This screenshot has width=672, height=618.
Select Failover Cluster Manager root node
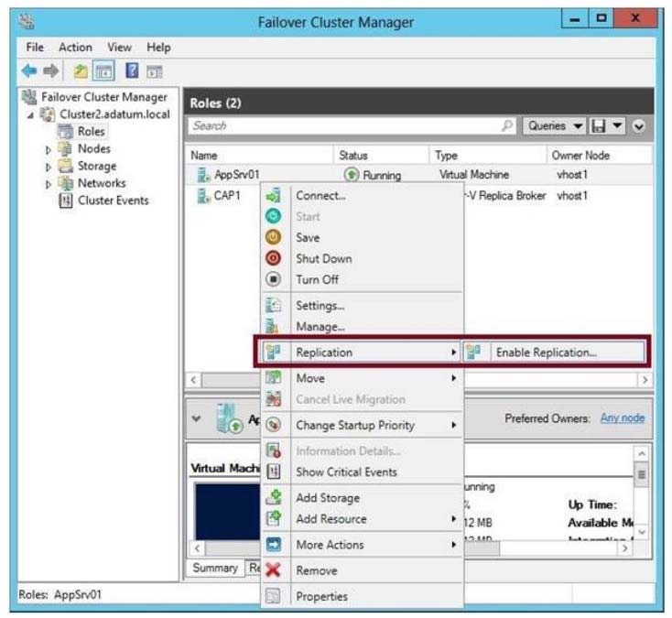point(104,97)
